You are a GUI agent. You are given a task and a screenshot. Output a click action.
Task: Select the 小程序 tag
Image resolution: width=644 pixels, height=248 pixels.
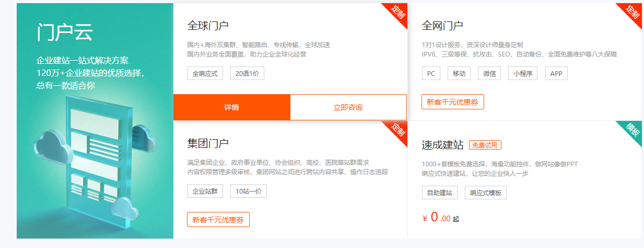(x=523, y=73)
